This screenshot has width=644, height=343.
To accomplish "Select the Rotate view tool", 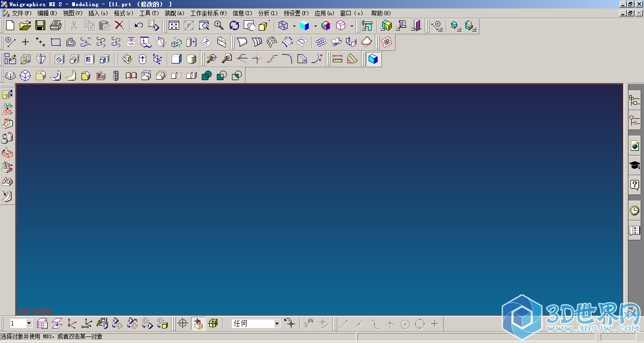I will pos(234,25).
